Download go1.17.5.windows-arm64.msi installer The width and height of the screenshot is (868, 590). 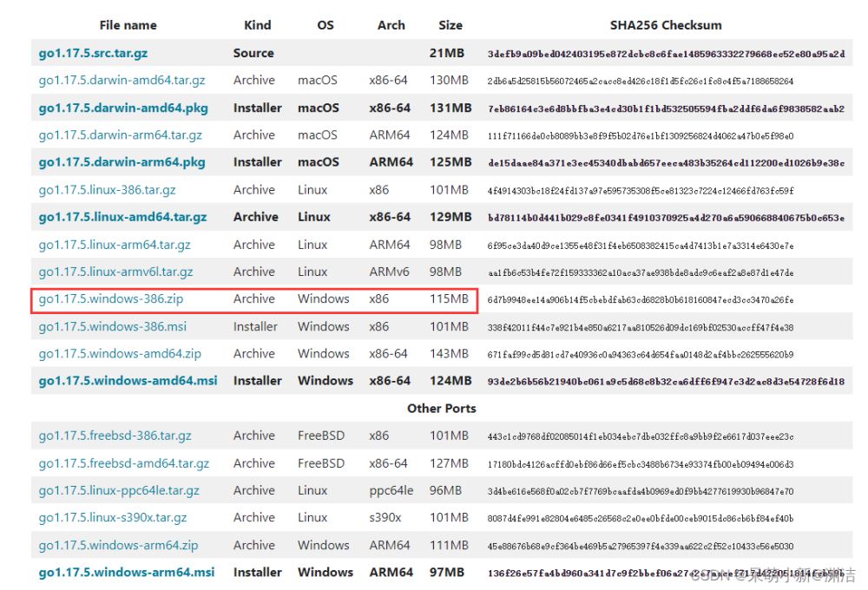click(x=126, y=573)
